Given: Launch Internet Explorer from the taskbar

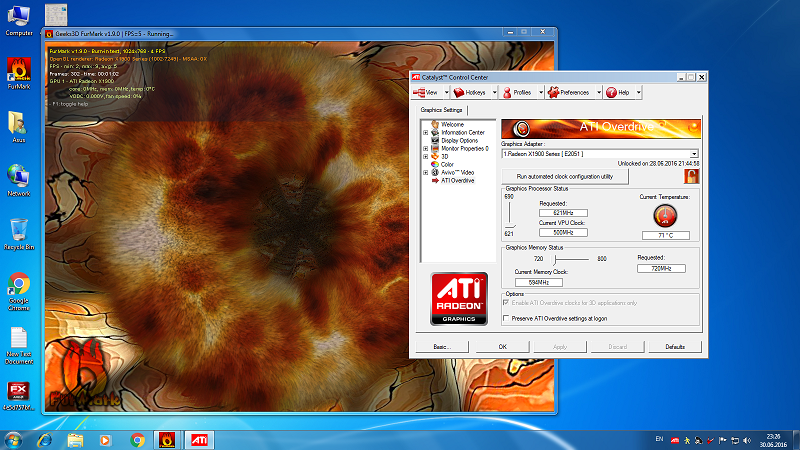Looking at the screenshot, I should tap(44, 438).
